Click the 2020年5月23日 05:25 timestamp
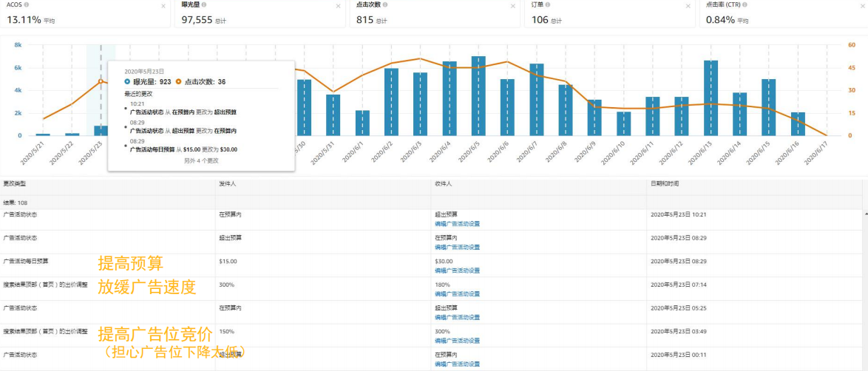Screen dimensions: 868x371 679,307
